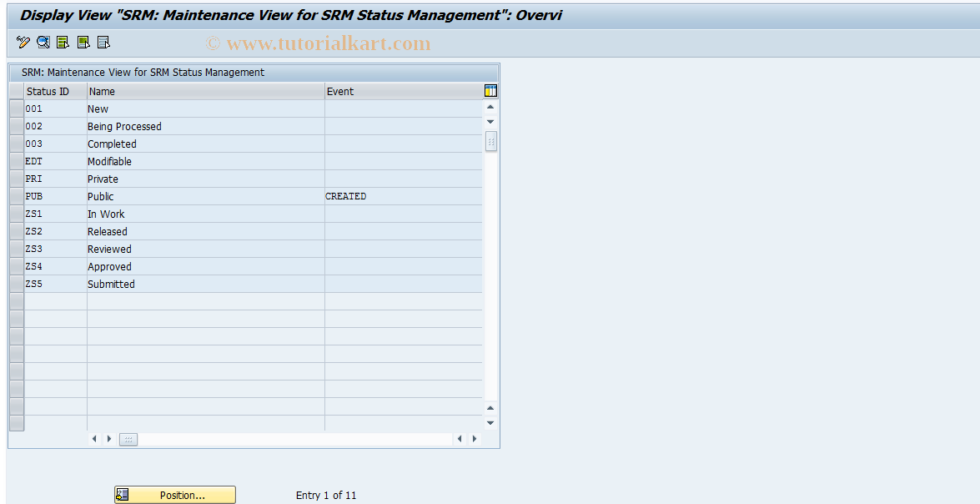Click the Deselect All toolbar icon
This screenshot has height=504, width=980.
pos(103,43)
